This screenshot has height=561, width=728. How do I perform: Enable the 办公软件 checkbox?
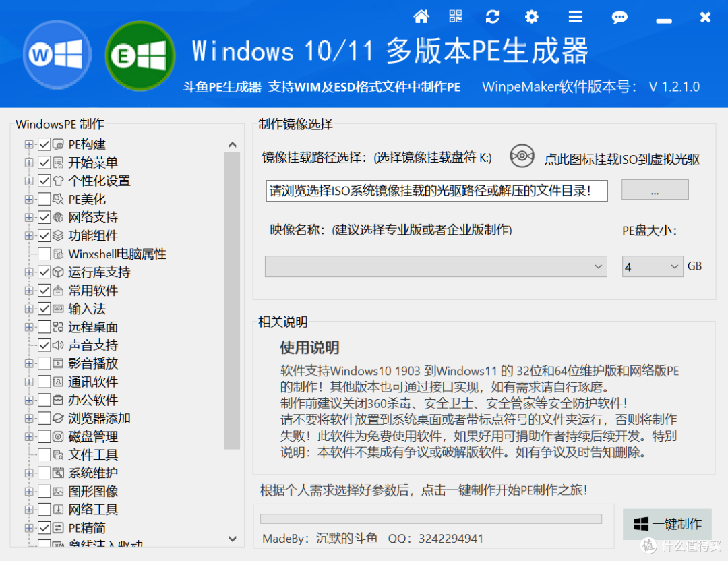[x=44, y=400]
